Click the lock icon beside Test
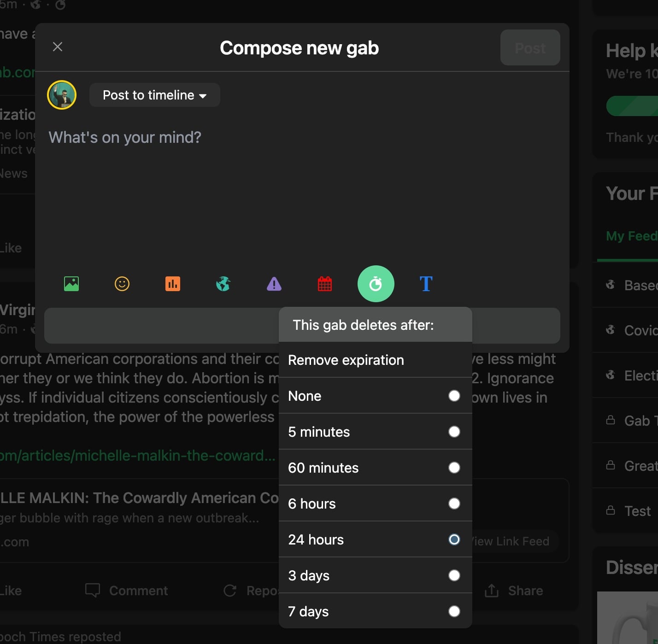 click(611, 510)
